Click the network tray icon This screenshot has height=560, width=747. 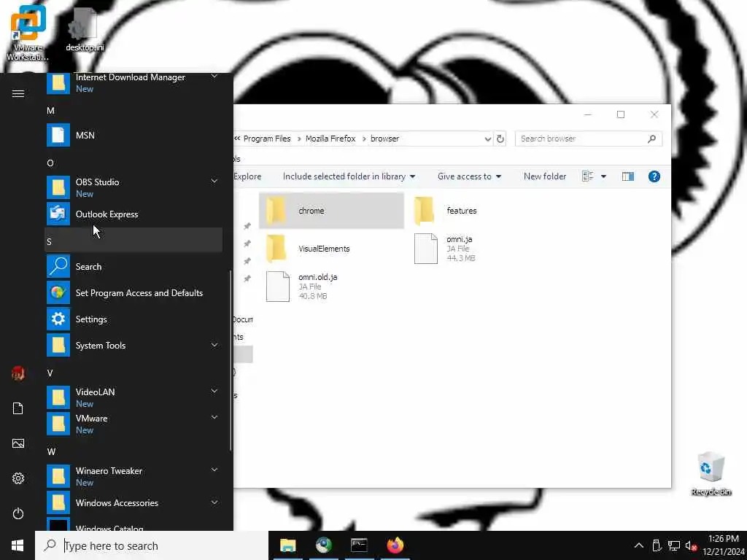click(673, 545)
